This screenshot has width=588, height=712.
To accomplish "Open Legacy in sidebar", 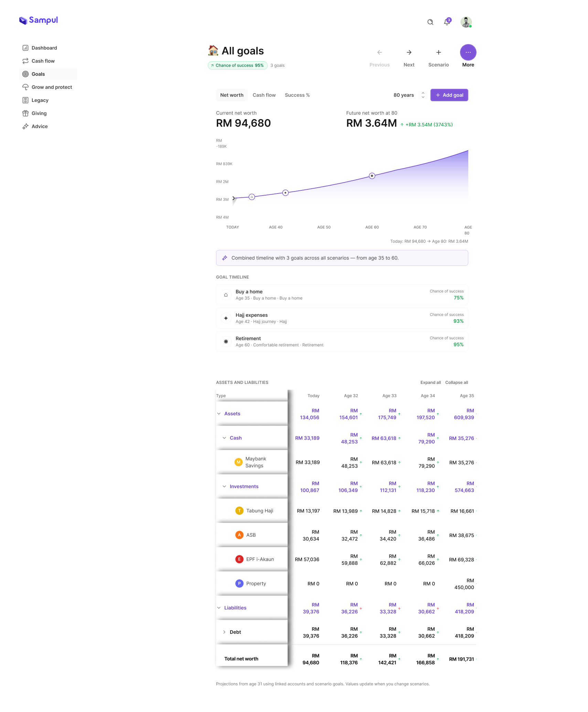I will pyautogui.click(x=48, y=100).
